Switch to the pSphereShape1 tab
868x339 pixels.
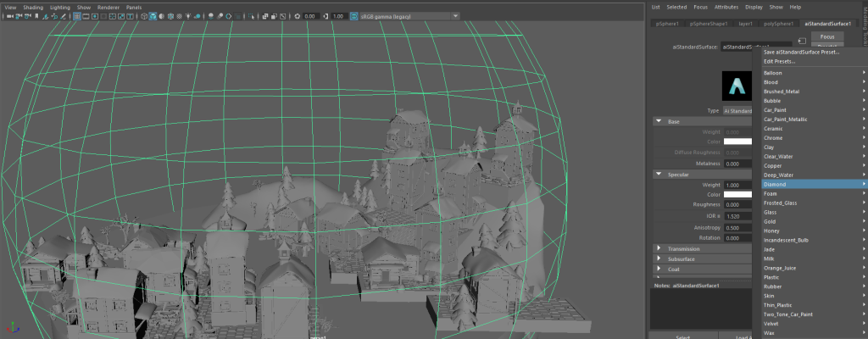708,24
